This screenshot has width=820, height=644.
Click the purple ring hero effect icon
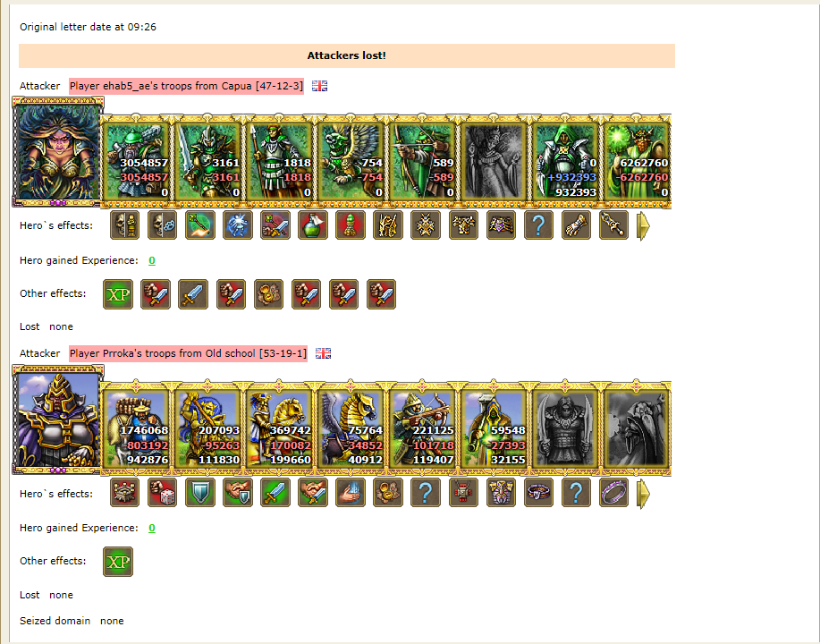pyautogui.click(x=614, y=493)
